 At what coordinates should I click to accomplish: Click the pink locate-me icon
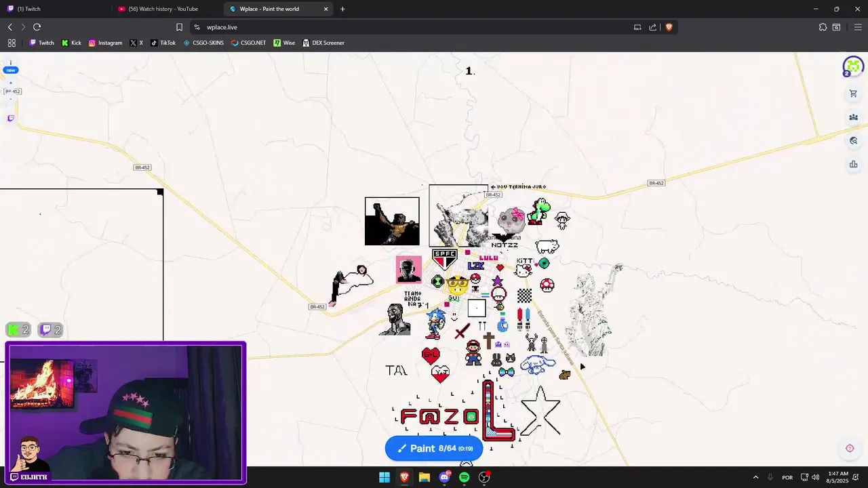pos(850,448)
